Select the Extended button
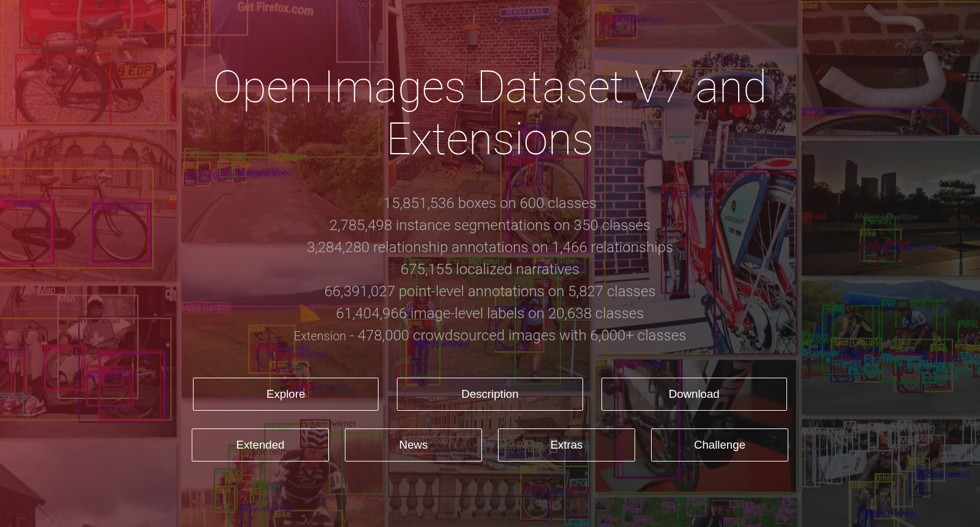980x527 pixels. pos(260,445)
